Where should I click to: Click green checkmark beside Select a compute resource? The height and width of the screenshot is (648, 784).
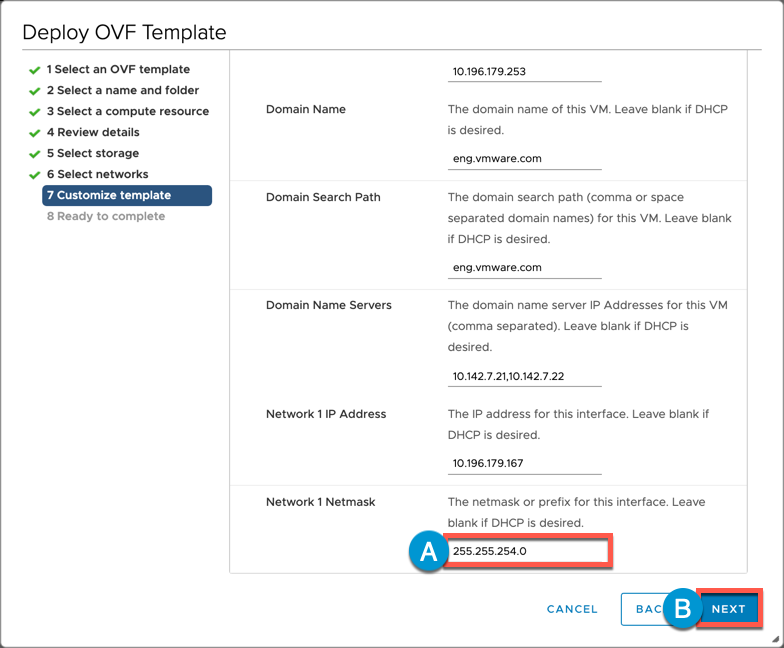[x=34, y=112]
